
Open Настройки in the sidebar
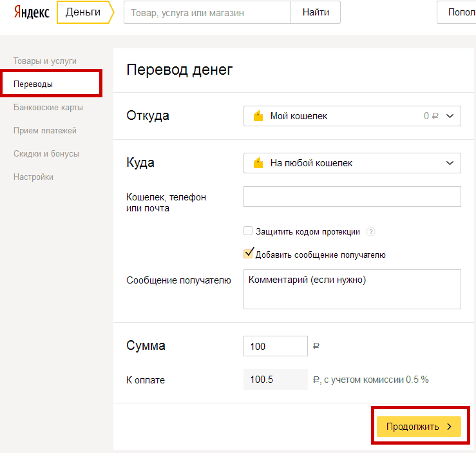[x=33, y=177]
